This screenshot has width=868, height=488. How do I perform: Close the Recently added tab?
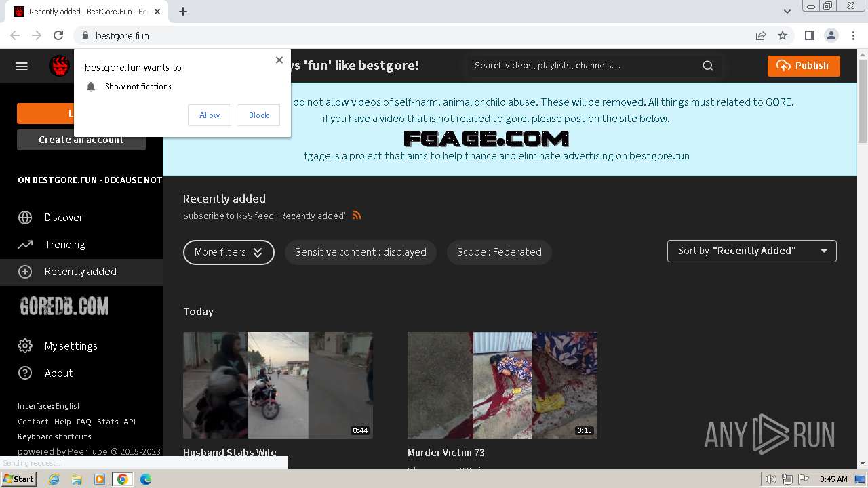tap(159, 12)
